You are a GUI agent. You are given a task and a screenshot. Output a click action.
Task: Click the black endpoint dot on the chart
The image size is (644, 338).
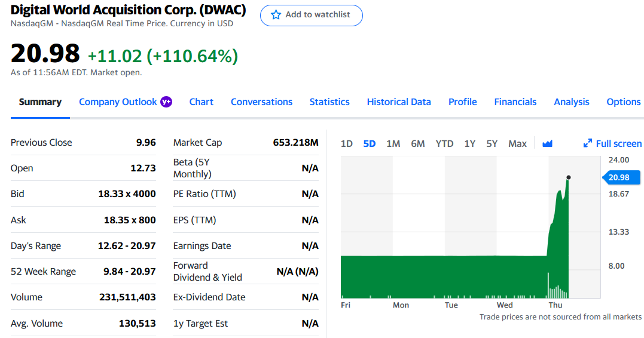[569, 177]
